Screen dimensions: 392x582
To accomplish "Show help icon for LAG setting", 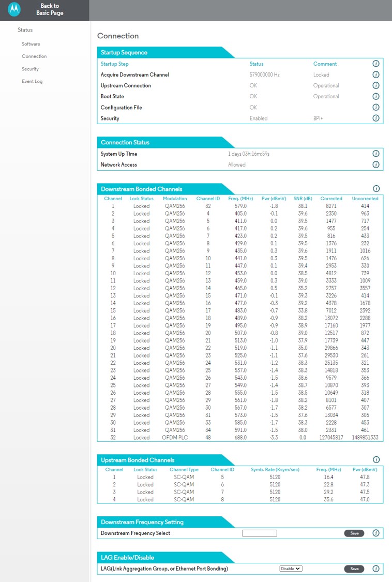I will coord(376,569).
